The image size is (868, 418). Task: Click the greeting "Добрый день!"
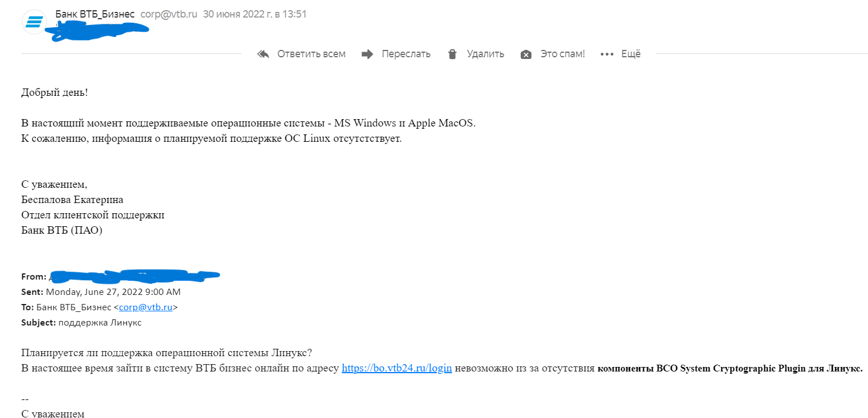[x=54, y=92]
